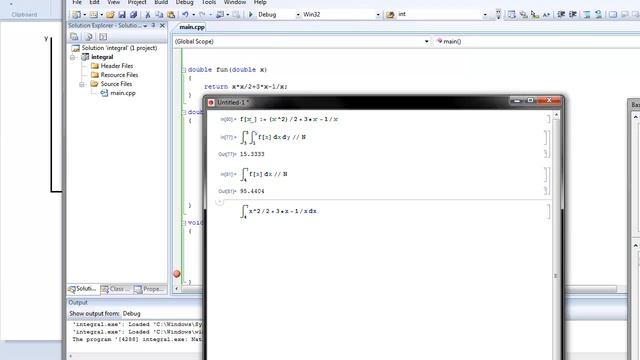Click the Increase Indent toolbar icon
The width and height of the screenshot is (640, 360).
(573, 15)
